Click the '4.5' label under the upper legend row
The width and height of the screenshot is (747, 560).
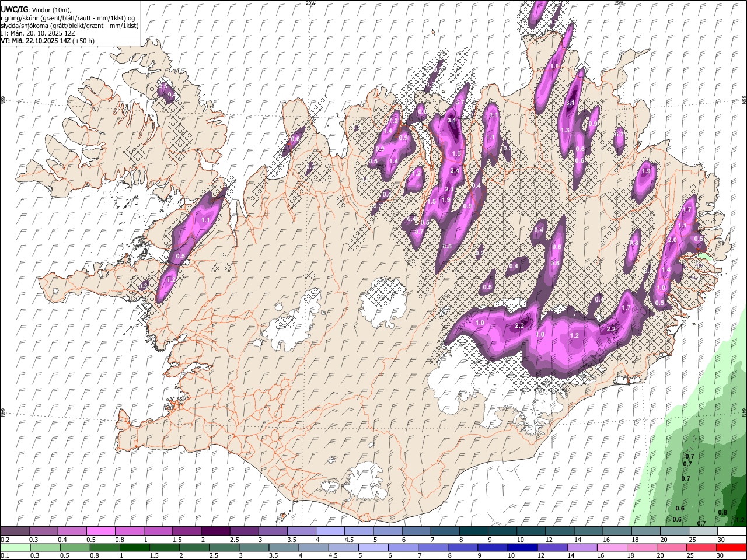tap(349, 540)
